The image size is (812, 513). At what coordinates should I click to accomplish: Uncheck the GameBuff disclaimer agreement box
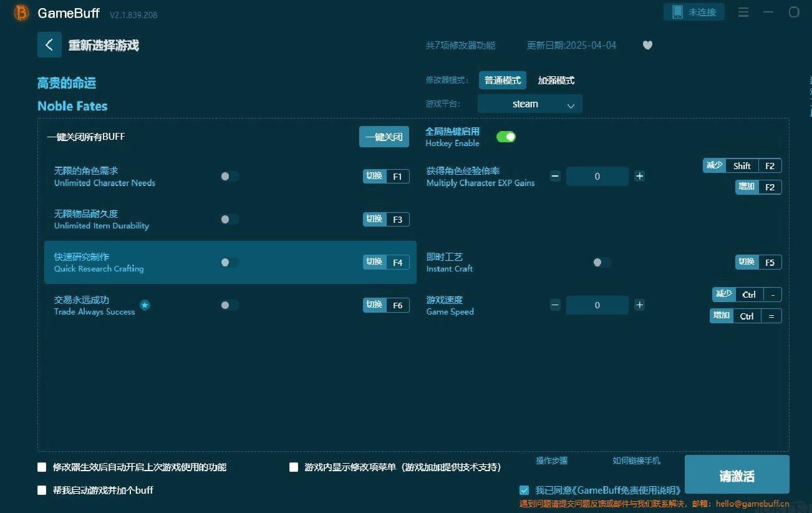click(x=524, y=490)
